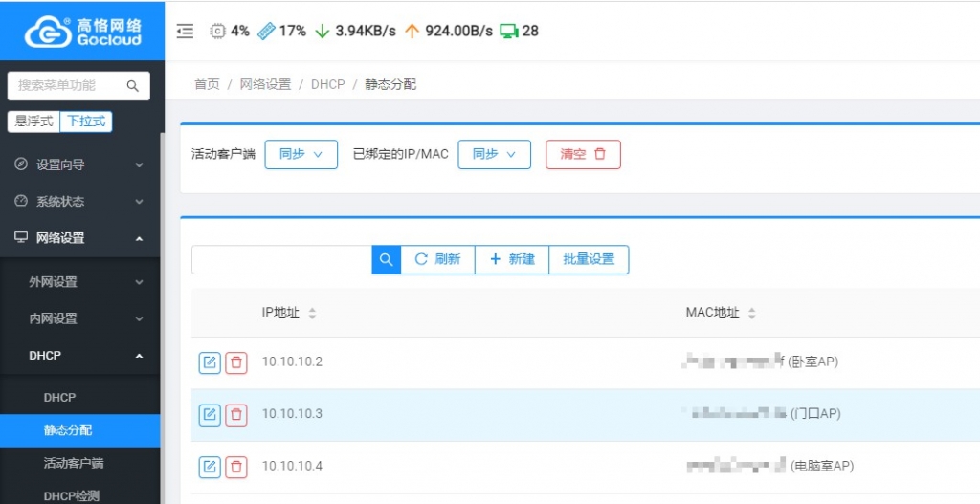Click the blue search button in table toolbar
The height and width of the screenshot is (504, 980).
(x=387, y=259)
